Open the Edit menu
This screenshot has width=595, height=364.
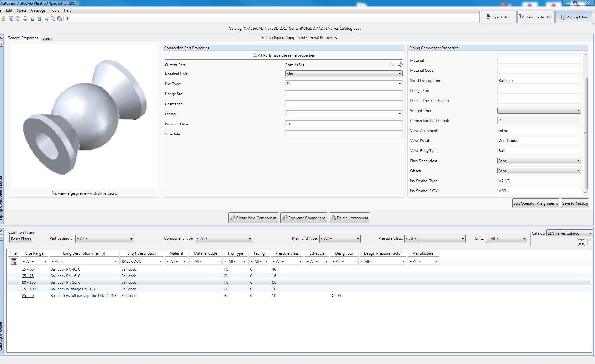9,10
